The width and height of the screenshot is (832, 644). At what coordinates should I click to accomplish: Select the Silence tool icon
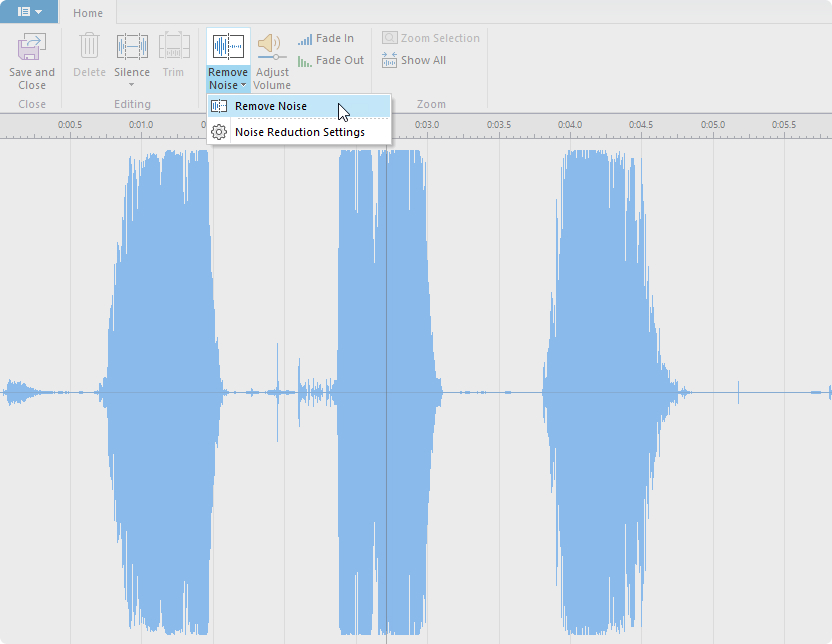[x=132, y=47]
